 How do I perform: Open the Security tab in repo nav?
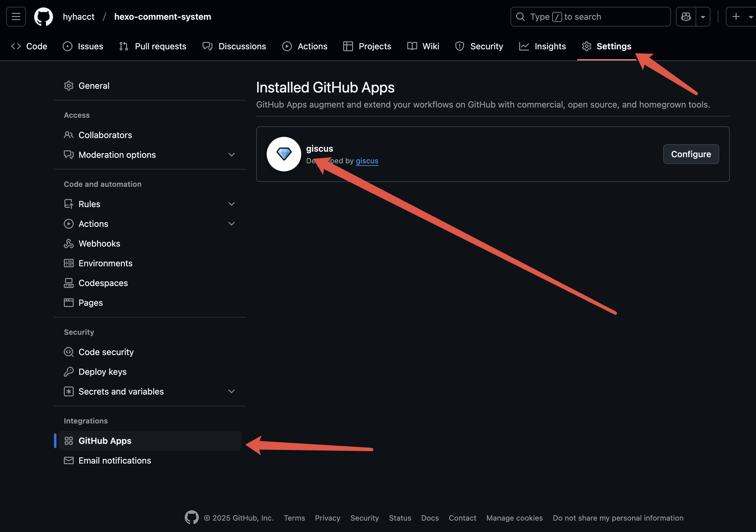479,46
